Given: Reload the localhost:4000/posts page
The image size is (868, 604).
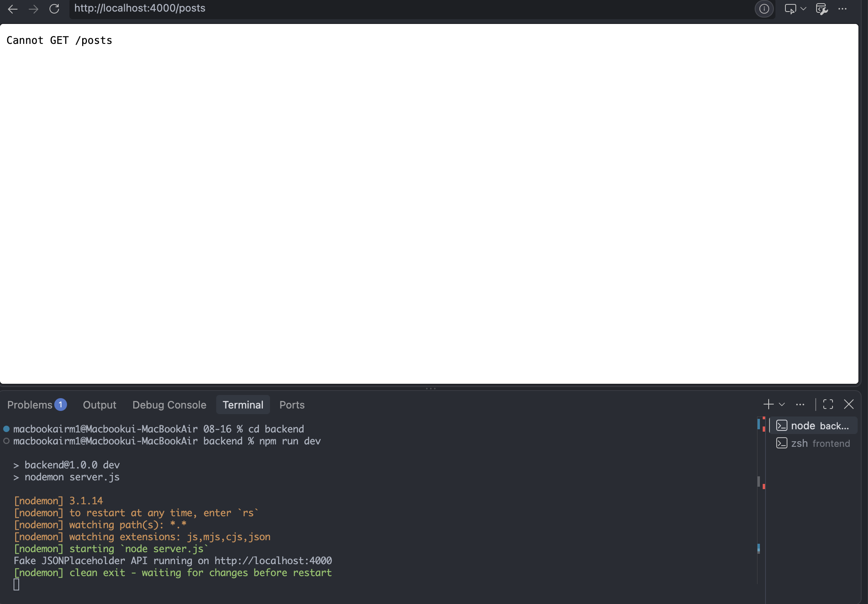Looking at the screenshot, I should [x=54, y=9].
